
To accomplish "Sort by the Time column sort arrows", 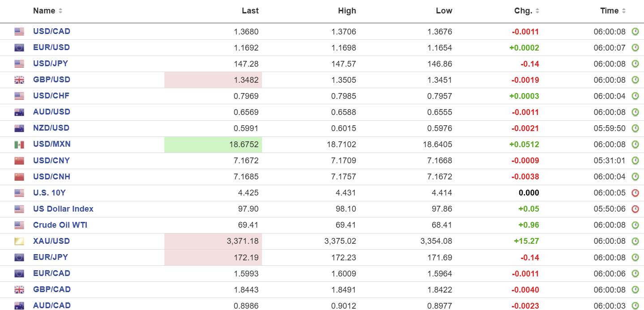I will (x=624, y=11).
